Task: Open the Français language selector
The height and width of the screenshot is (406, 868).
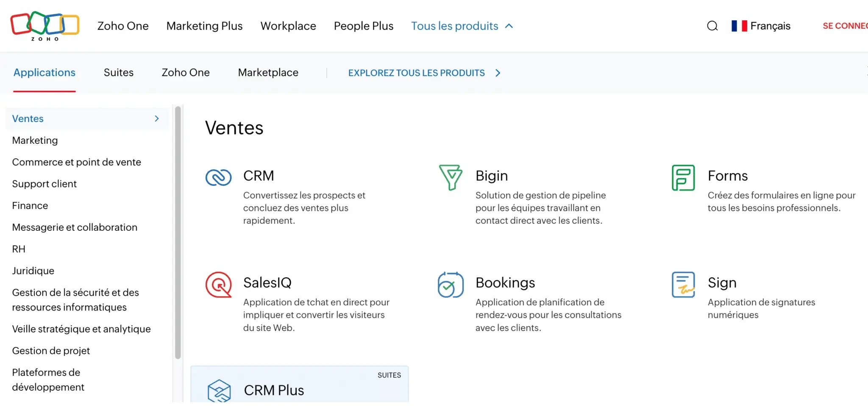Action: click(761, 26)
